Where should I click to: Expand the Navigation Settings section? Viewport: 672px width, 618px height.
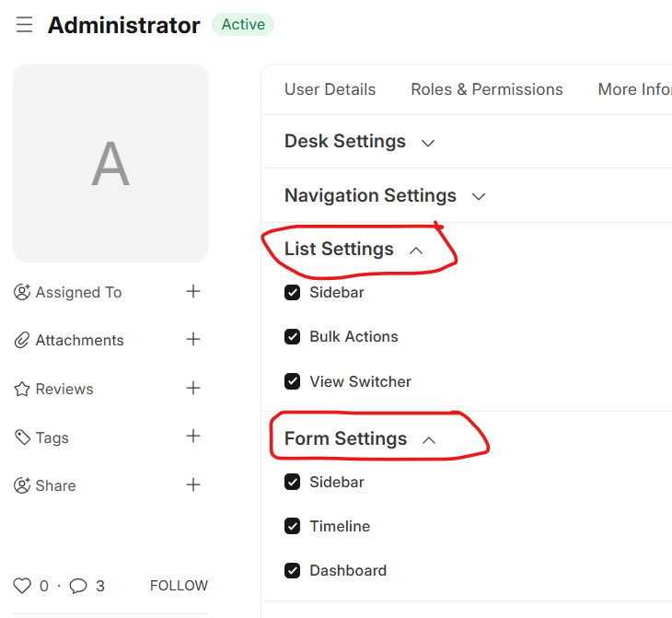coord(384,196)
